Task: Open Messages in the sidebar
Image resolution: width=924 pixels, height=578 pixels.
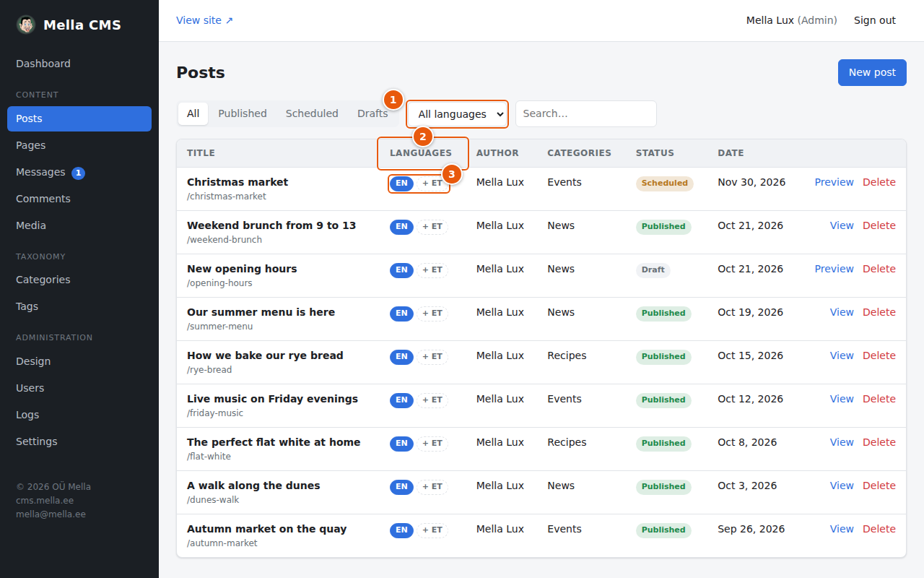Action: (x=79, y=172)
